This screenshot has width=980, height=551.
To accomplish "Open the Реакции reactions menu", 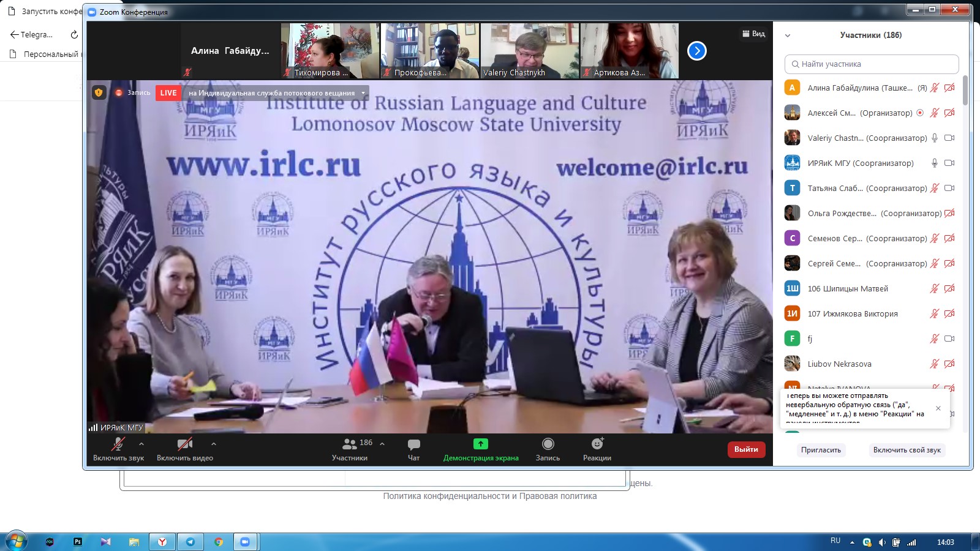I will (597, 449).
